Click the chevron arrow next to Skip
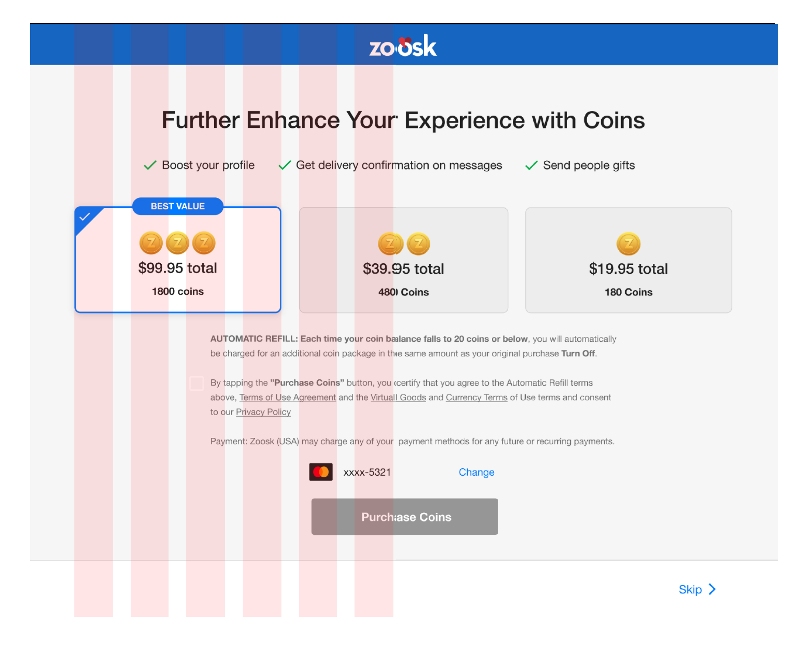 (x=712, y=589)
